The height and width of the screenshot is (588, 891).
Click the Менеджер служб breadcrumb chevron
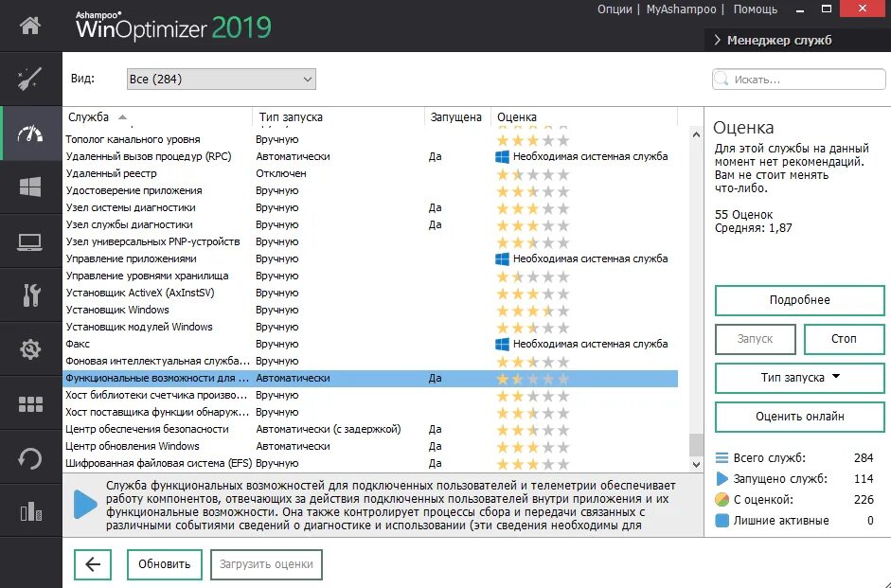tap(717, 40)
